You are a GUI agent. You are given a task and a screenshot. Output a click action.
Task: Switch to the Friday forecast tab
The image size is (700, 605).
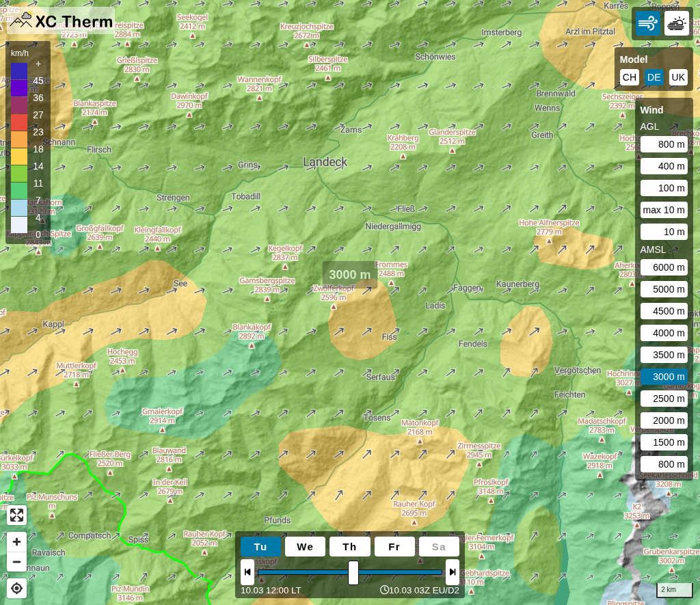point(394,547)
